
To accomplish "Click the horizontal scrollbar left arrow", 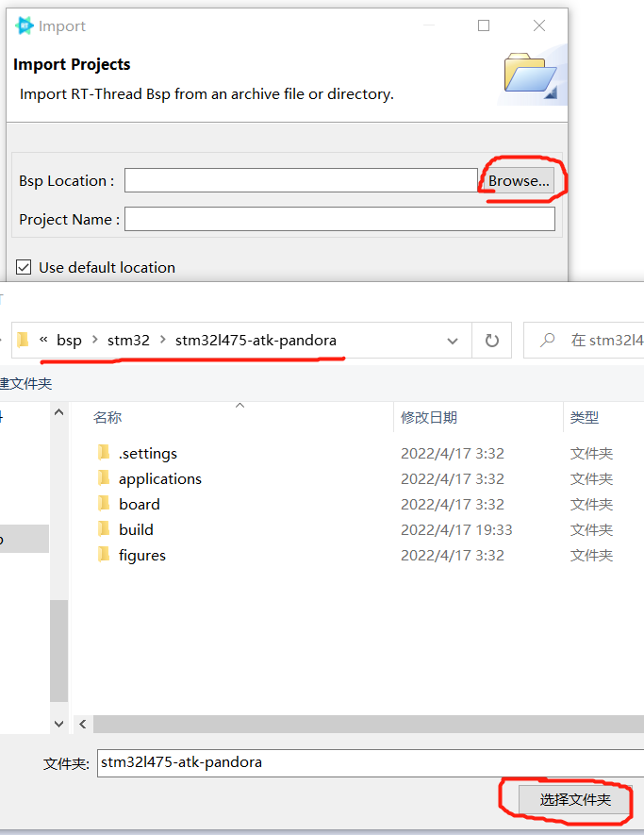I will pos(82,724).
